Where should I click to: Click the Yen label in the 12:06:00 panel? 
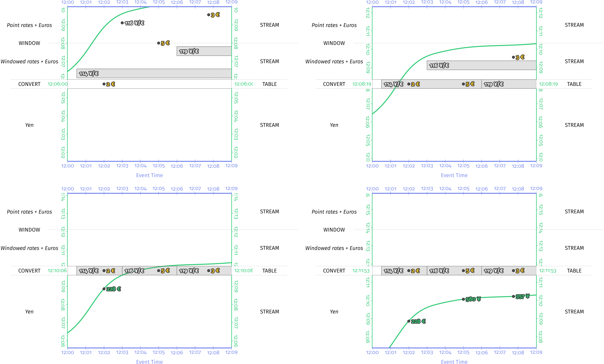tap(29, 125)
